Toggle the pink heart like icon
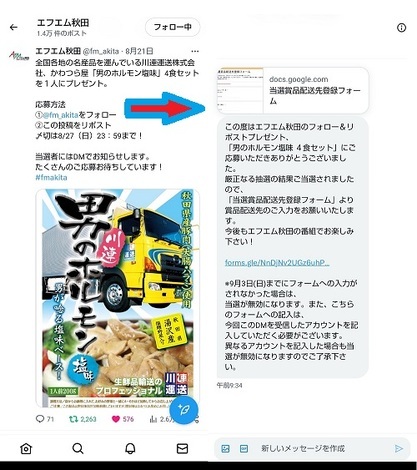Viewport: 417px width, 470px height. tap(116, 419)
